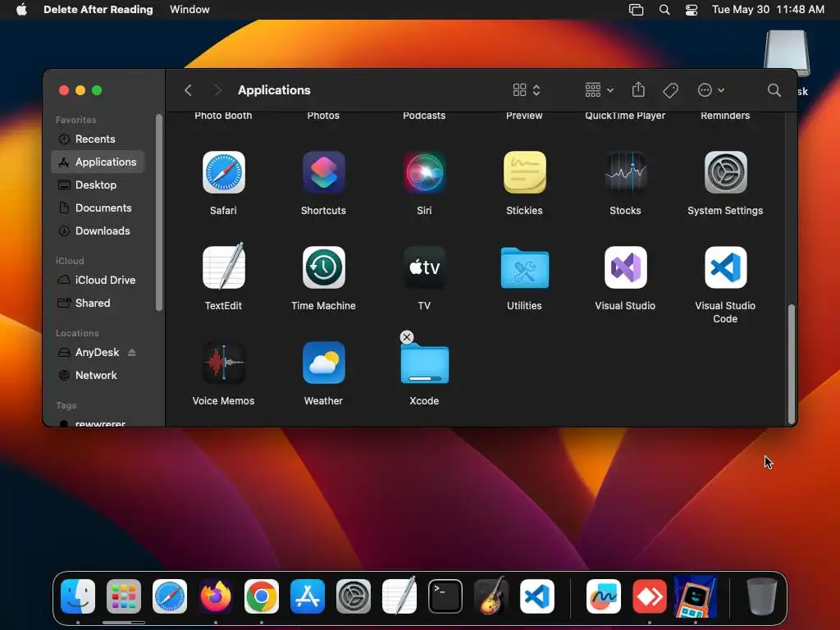This screenshot has width=840, height=630.
Task: Open the robot game app in Dock
Action: point(696,596)
